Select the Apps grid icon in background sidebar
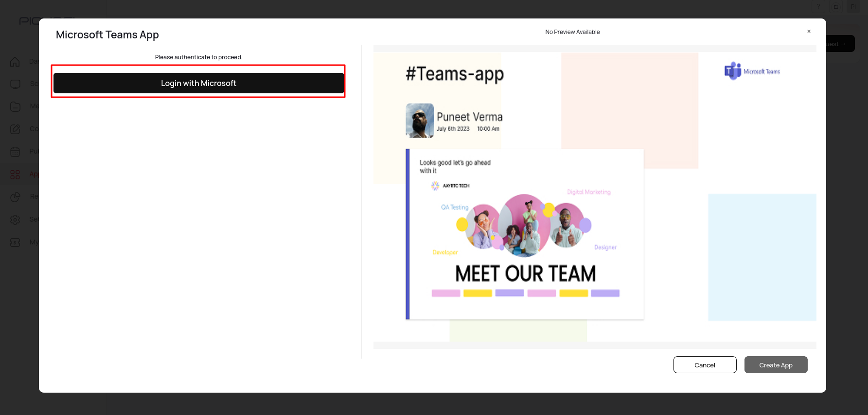 click(15, 174)
